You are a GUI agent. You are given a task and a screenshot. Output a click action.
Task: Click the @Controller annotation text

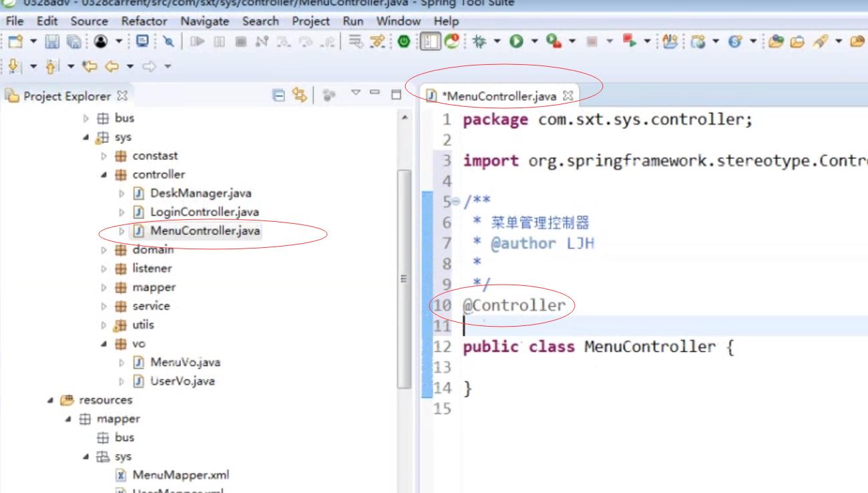[514, 305]
